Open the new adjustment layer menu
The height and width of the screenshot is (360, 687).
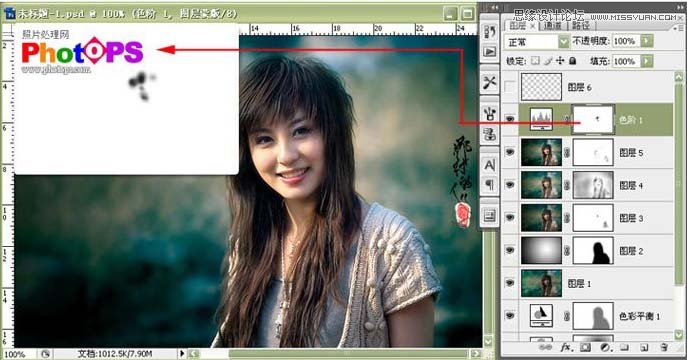(x=605, y=347)
